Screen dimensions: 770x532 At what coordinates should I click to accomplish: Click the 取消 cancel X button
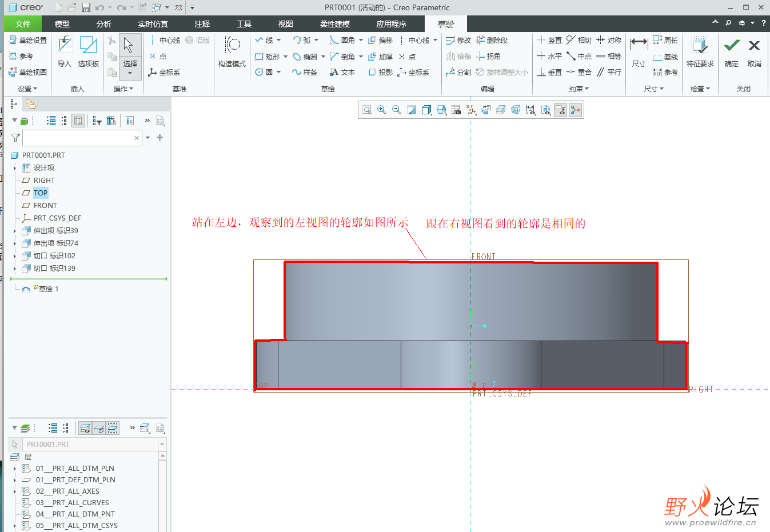[x=754, y=53]
